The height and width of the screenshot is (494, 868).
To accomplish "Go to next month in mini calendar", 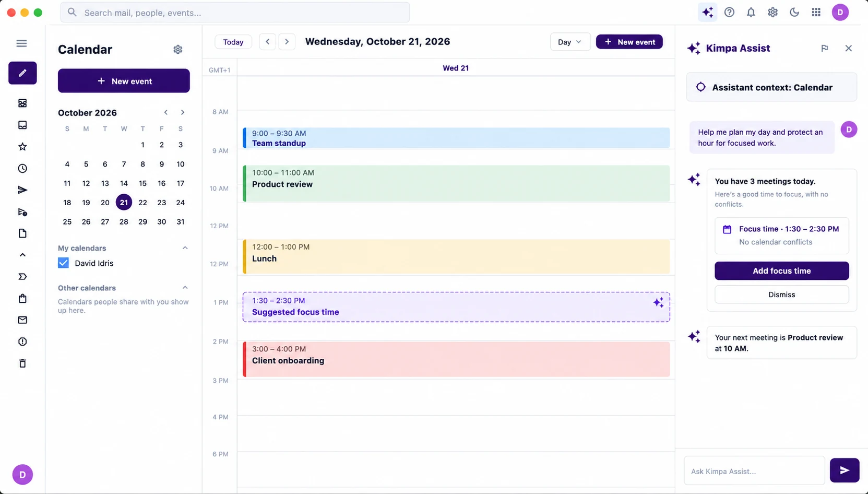I will tap(183, 112).
